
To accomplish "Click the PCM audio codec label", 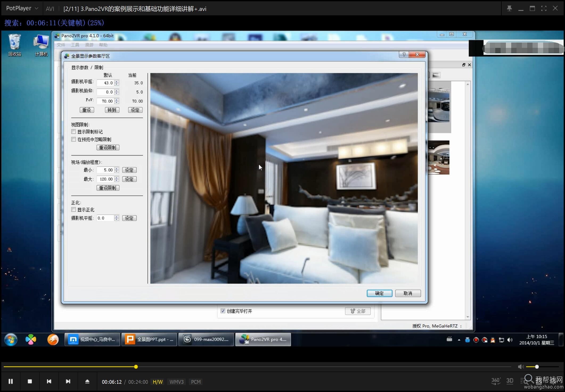I will click(x=196, y=382).
